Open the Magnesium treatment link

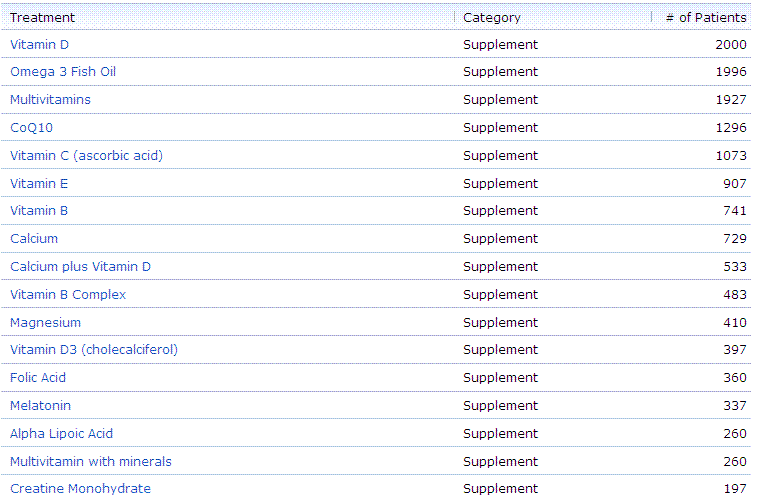[45, 323]
